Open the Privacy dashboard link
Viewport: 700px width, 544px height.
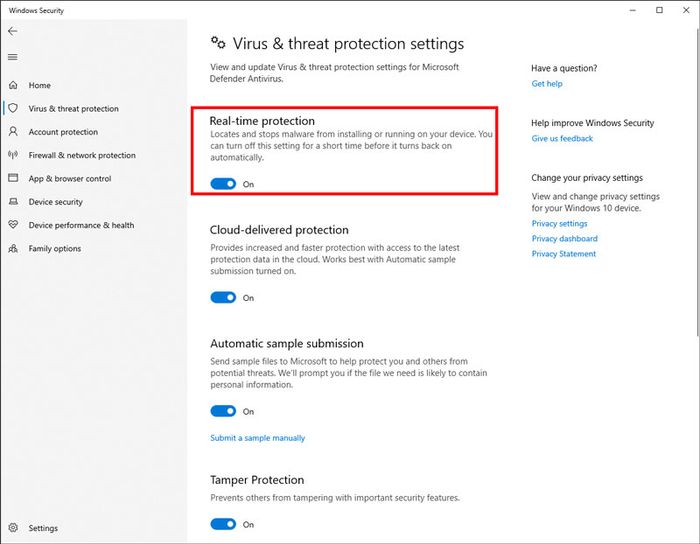[564, 238]
